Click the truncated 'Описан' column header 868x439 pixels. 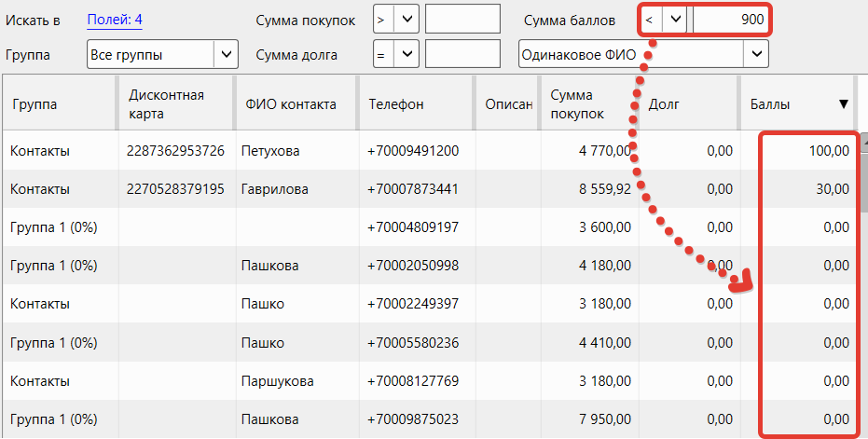pos(507,104)
